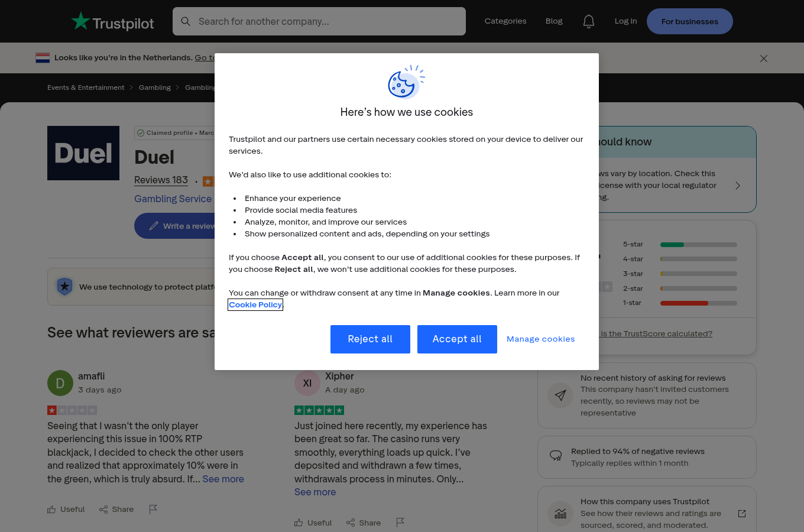Mark amafli's review as Useful
This screenshot has height=532, width=804.
(x=66, y=509)
